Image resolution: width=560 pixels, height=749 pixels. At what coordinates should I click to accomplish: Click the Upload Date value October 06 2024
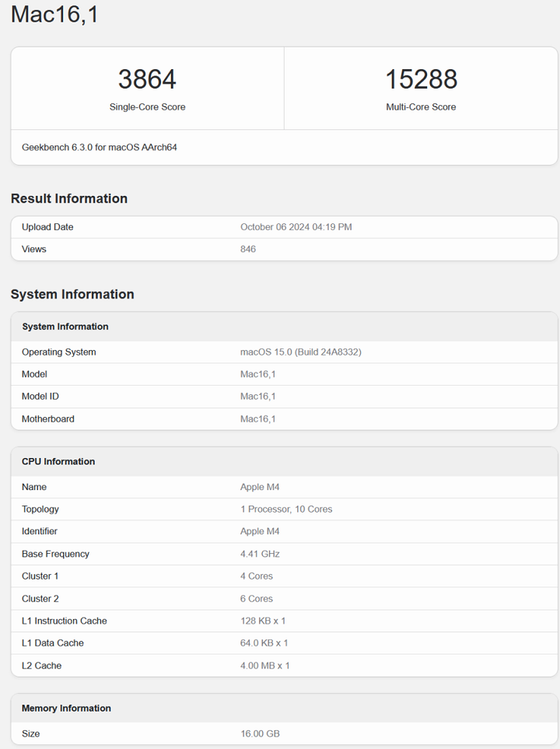[296, 227]
